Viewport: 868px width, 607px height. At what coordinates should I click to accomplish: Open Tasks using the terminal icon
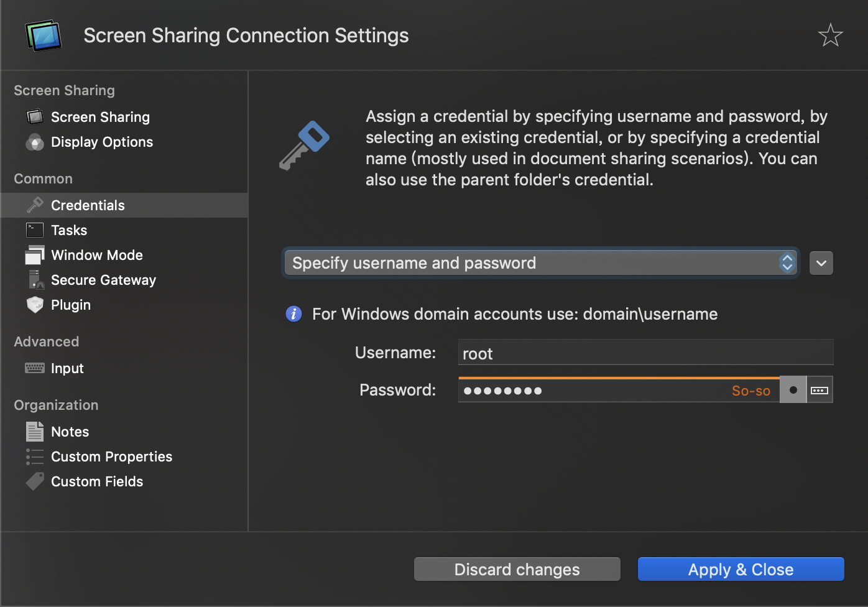(34, 229)
